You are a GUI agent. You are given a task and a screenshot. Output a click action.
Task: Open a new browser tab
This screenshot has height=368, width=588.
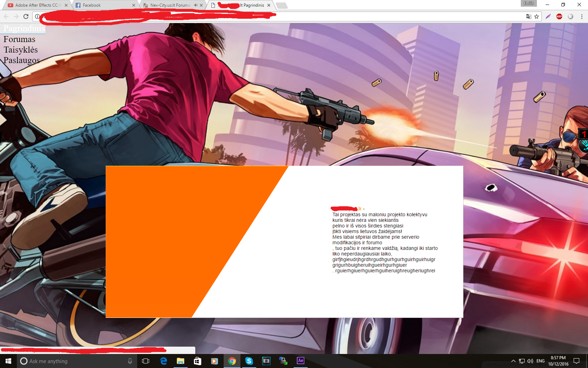[281, 5]
